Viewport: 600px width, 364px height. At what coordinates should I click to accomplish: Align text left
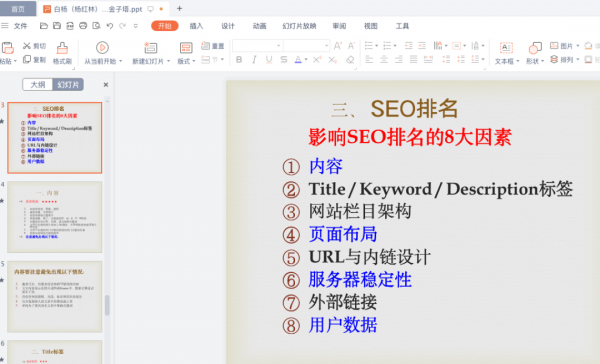(x=369, y=59)
